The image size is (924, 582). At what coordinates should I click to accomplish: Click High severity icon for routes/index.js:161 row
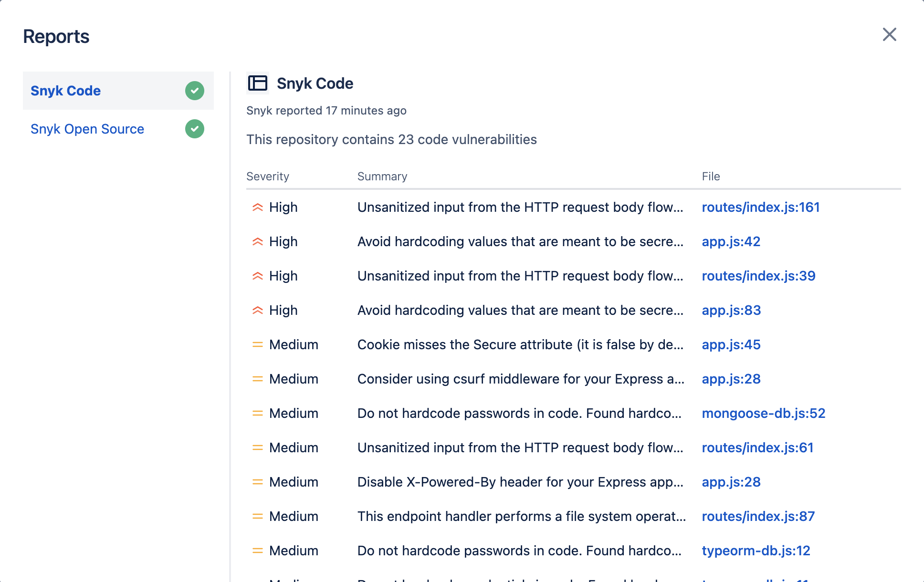(258, 207)
